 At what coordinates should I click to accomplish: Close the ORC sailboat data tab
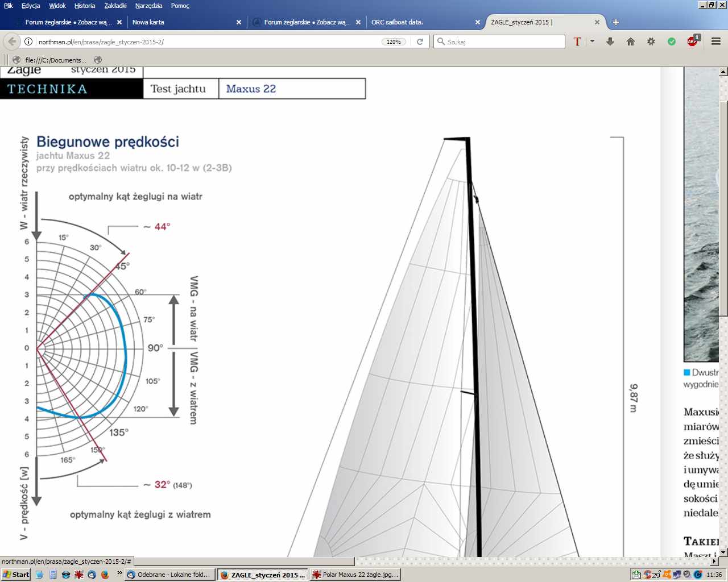478,22
